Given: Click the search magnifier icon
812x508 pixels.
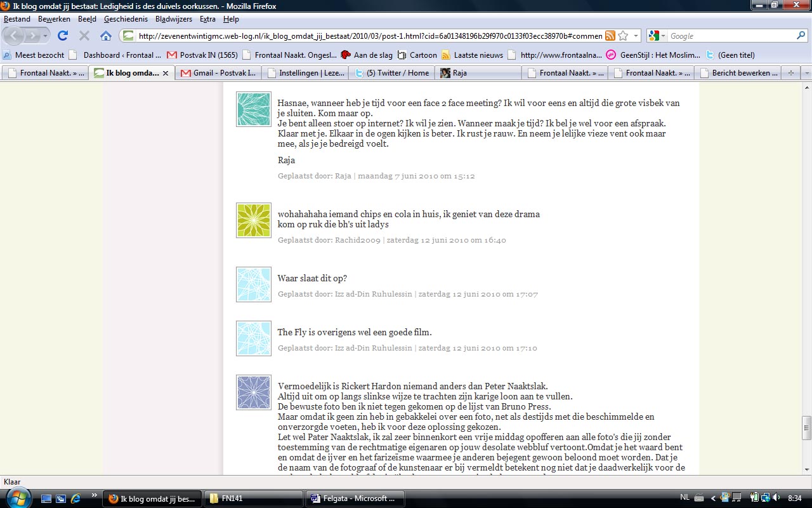Looking at the screenshot, I should click(x=801, y=36).
